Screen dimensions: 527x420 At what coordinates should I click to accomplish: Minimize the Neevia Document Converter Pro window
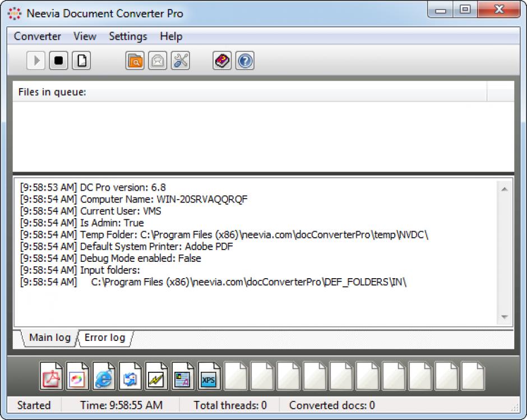(x=441, y=10)
